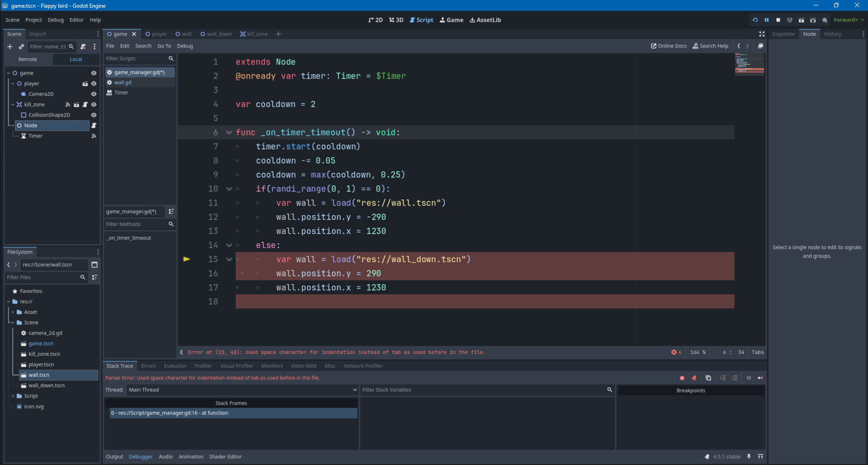The width and height of the screenshot is (868, 465).
Task: Click the debugger Continue icon
Action: click(x=760, y=378)
